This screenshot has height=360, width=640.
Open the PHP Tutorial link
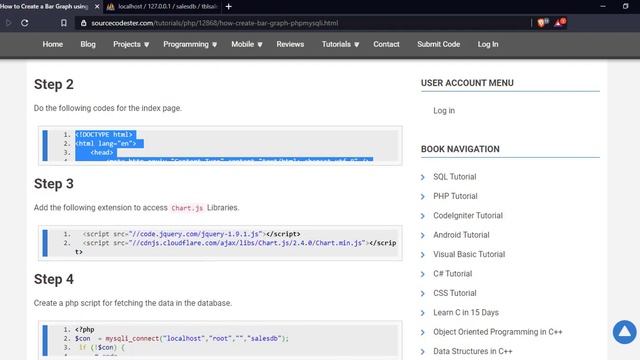[455, 196]
